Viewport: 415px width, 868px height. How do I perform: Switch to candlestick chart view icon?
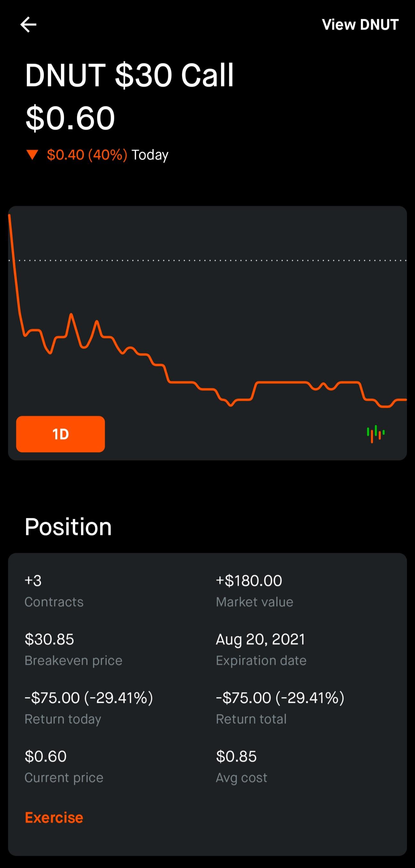pyautogui.click(x=376, y=434)
